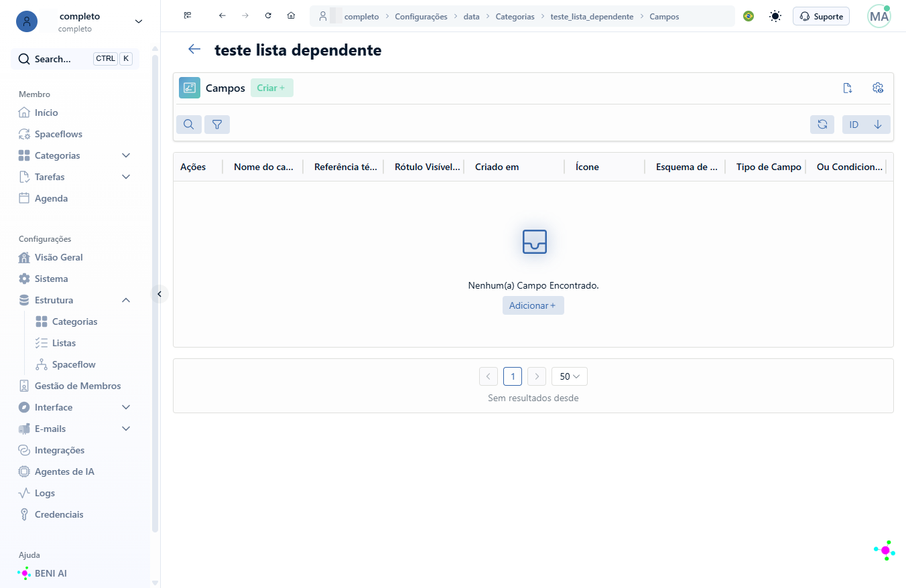
Task: Open the 50 per page dropdown
Action: click(570, 376)
